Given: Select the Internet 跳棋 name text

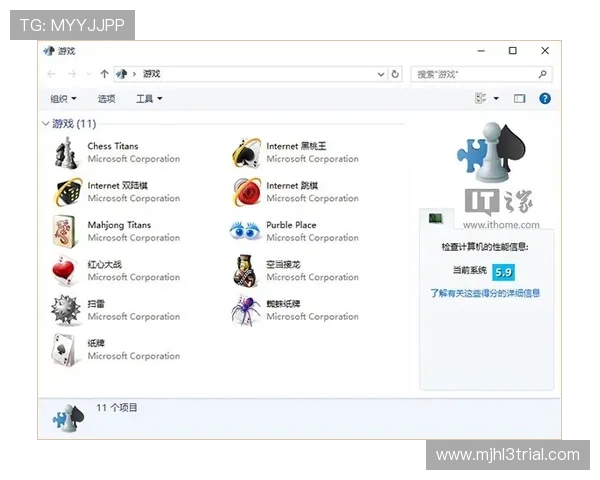Looking at the screenshot, I should coord(292,186).
